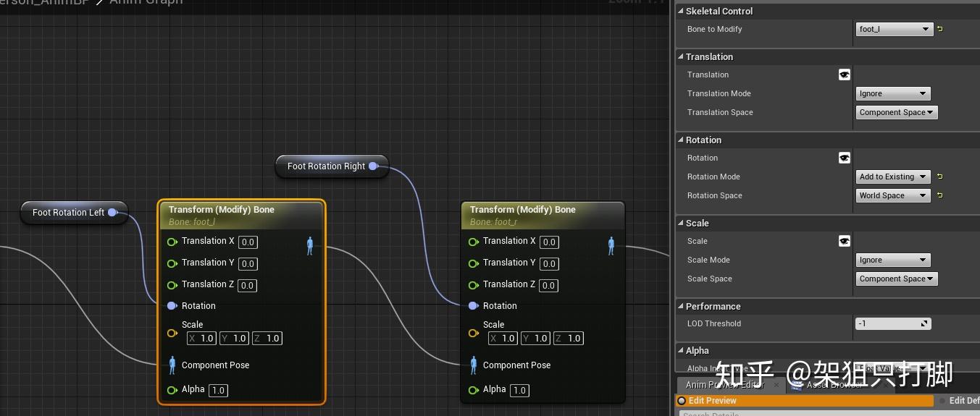Screen dimensions: 980x416
Task: Click foot_l Alpha value field
Action: (218, 391)
